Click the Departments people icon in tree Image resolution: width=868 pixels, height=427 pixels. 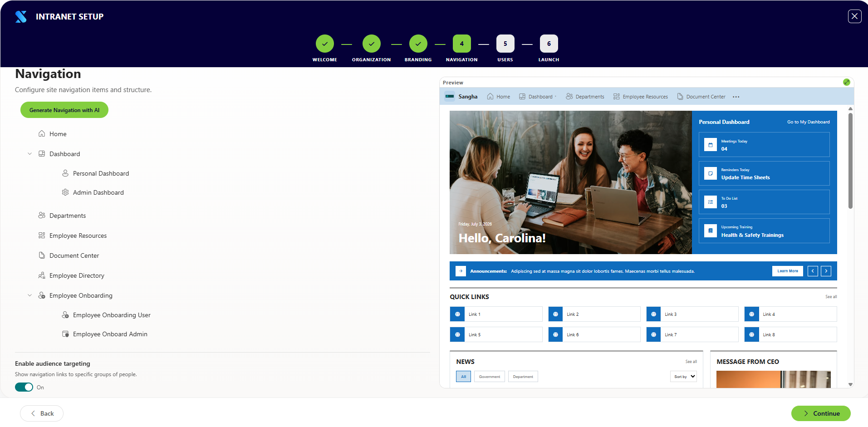[x=42, y=216]
